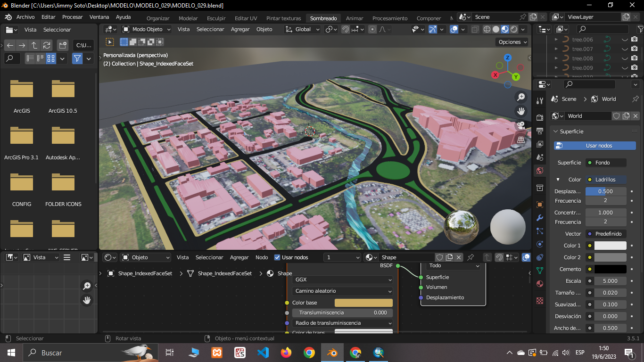Choose box select 'Set new selection' mode icon
Viewport: 644px width, 362px height.
tap(124, 42)
